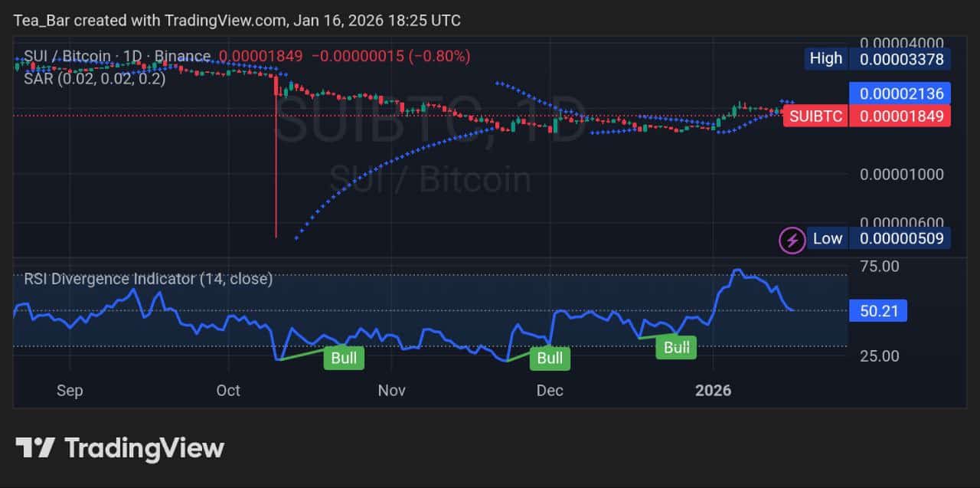This screenshot has width=980, height=488.
Task: Select the blue 0.00002136 price marker
Action: (900, 93)
